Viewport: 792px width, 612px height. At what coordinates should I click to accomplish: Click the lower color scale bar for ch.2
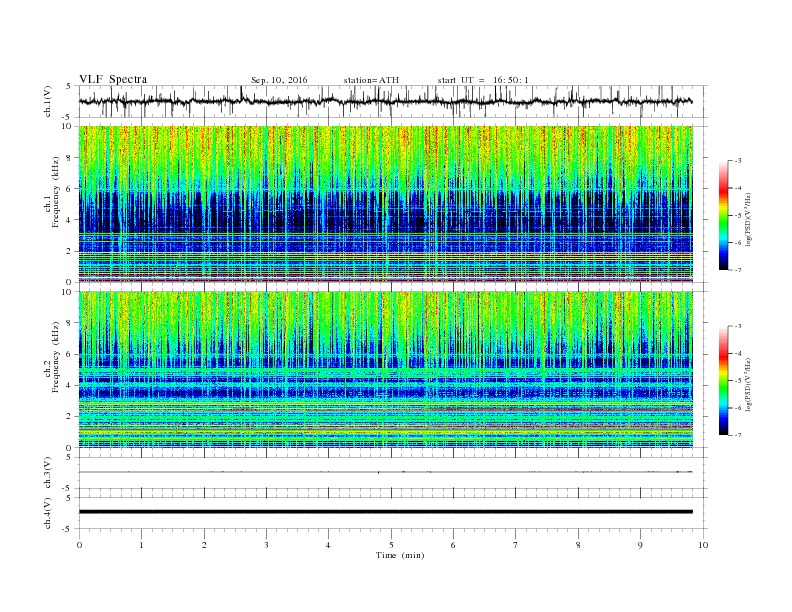(x=723, y=380)
